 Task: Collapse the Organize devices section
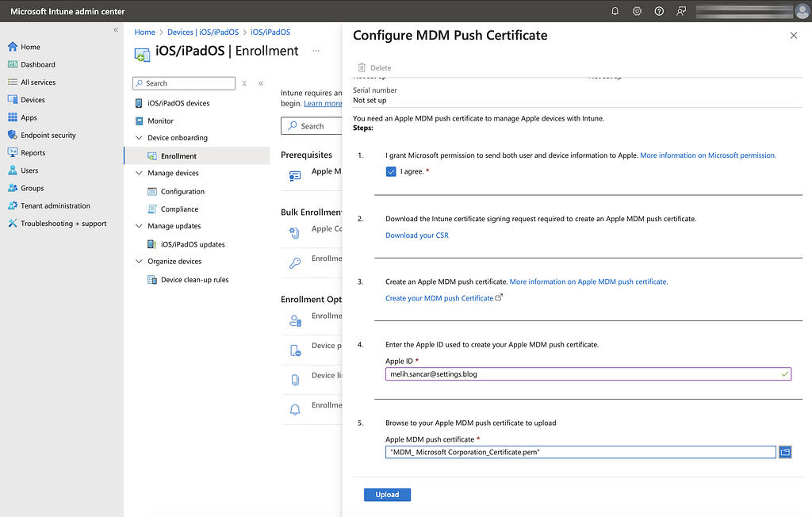coord(139,261)
